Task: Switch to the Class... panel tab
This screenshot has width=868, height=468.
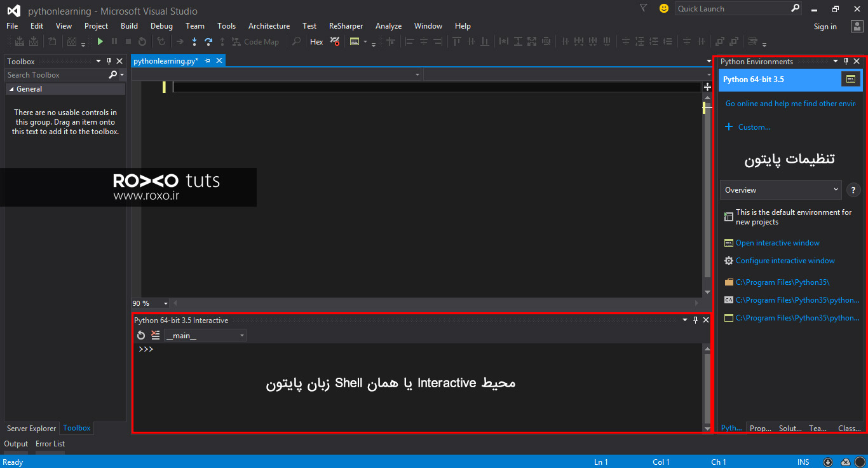Action: coord(850,428)
